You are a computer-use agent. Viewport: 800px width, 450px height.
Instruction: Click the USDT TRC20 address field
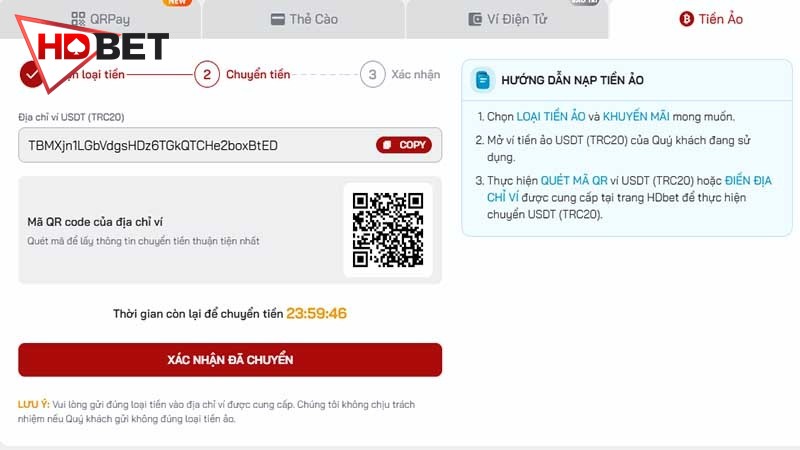tap(230, 145)
